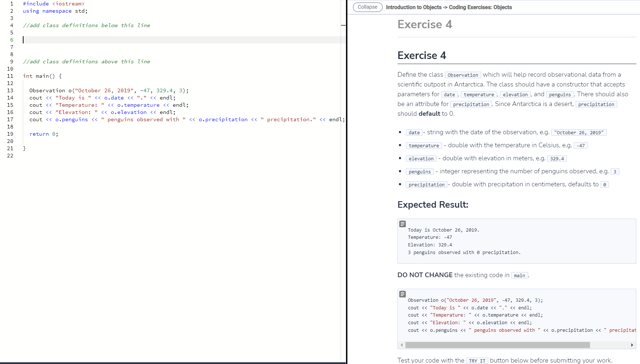Click the left arrow of the code block scrollbar
This screenshot has height=364, width=640.
(x=401, y=345)
